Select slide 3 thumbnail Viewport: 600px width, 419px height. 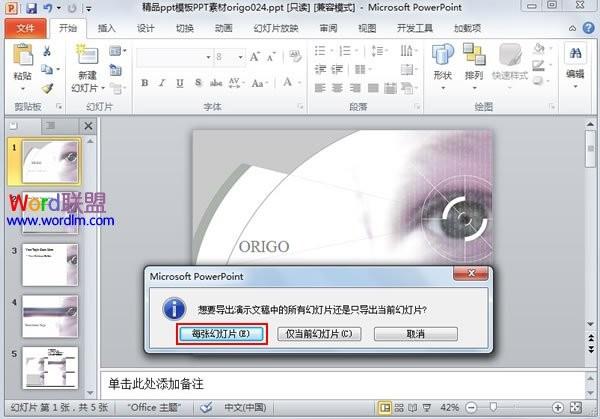[50, 265]
